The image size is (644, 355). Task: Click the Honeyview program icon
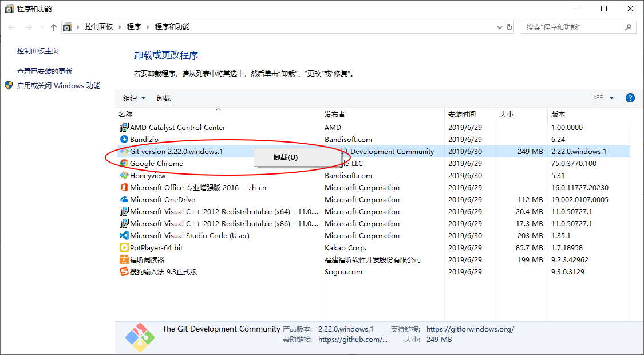pyautogui.click(x=124, y=175)
